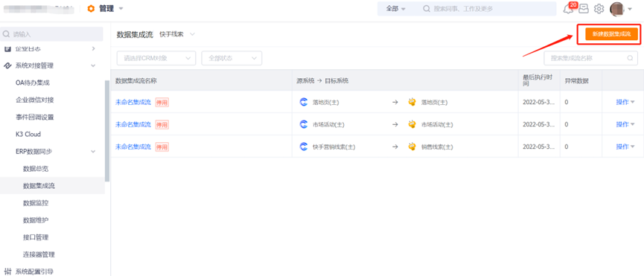Open the 管理 dropdown arrow in header
Screen dimensions: 644x276
121,9
